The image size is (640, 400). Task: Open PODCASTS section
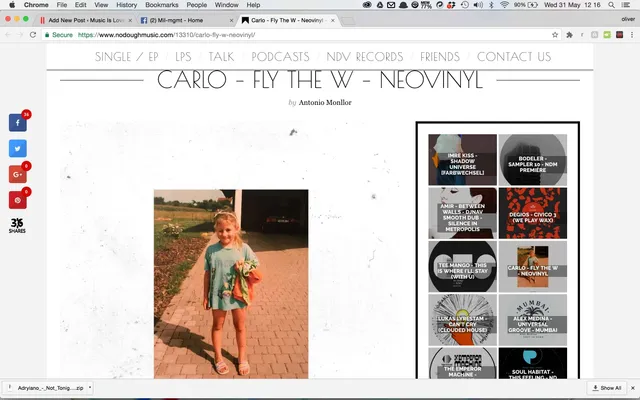point(280,57)
